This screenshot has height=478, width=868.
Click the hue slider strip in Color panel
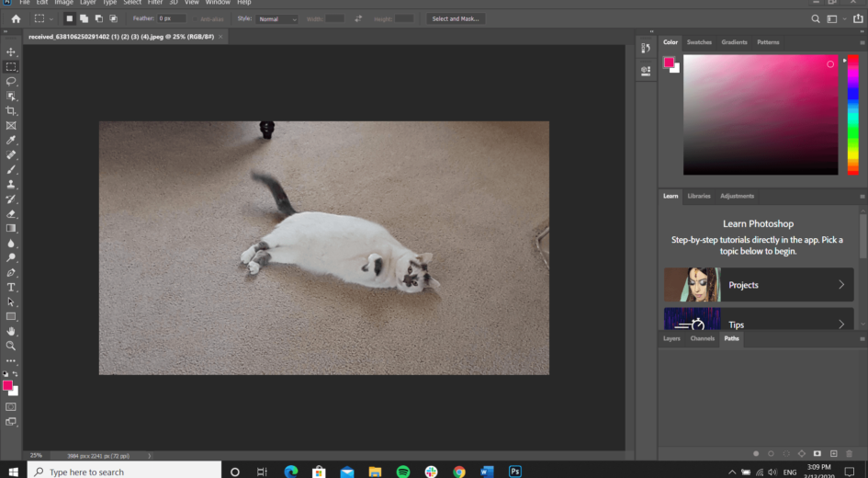pos(853,115)
